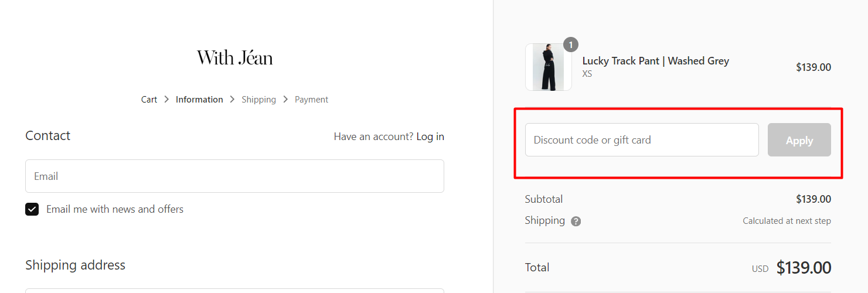The height and width of the screenshot is (293, 868).
Task: Click the Shipping address heading
Action: [x=75, y=265]
